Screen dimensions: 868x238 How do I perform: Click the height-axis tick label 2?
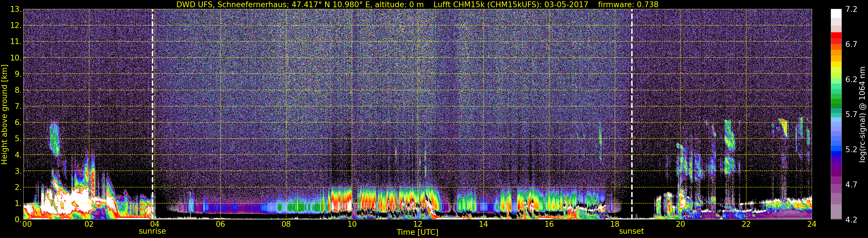18,188
